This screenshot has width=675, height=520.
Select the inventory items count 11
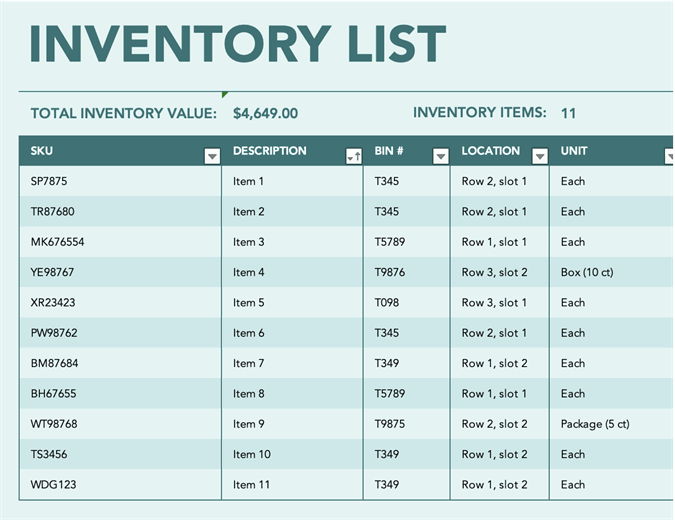pyautogui.click(x=568, y=114)
